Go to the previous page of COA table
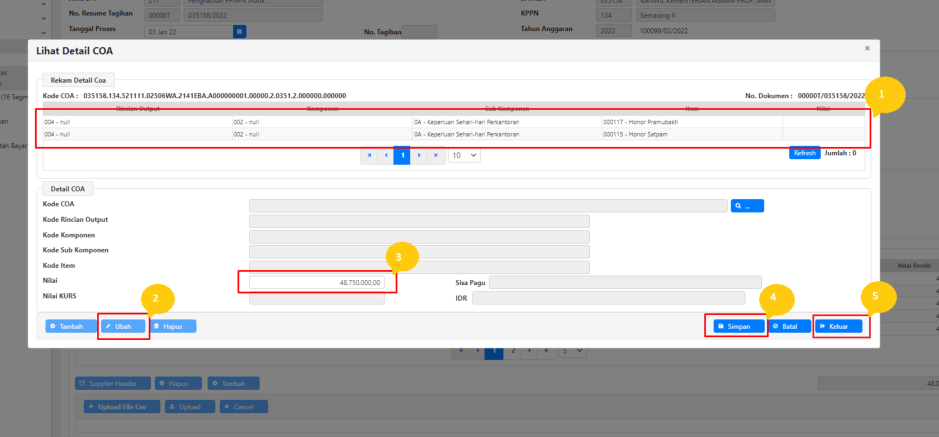Image resolution: width=939 pixels, height=437 pixels. click(386, 155)
